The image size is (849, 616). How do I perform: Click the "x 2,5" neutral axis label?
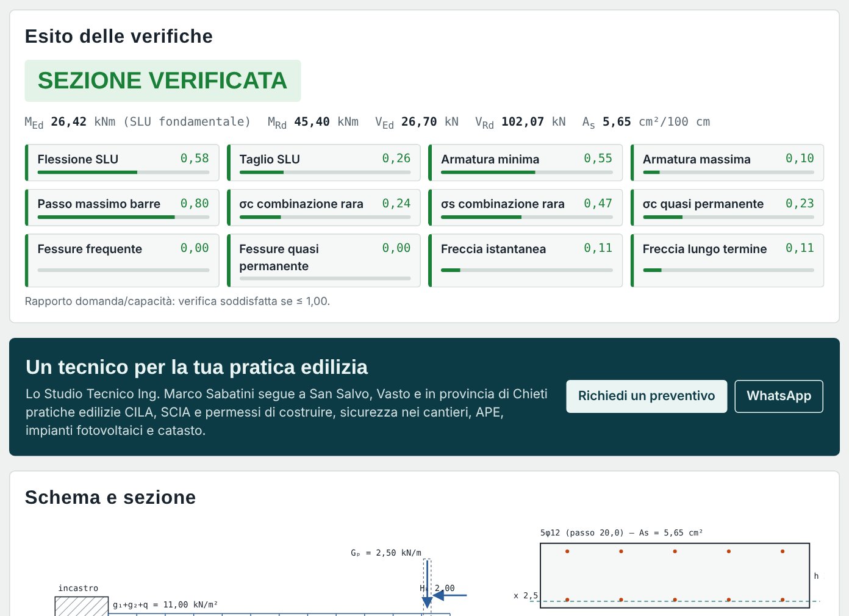coord(526,595)
